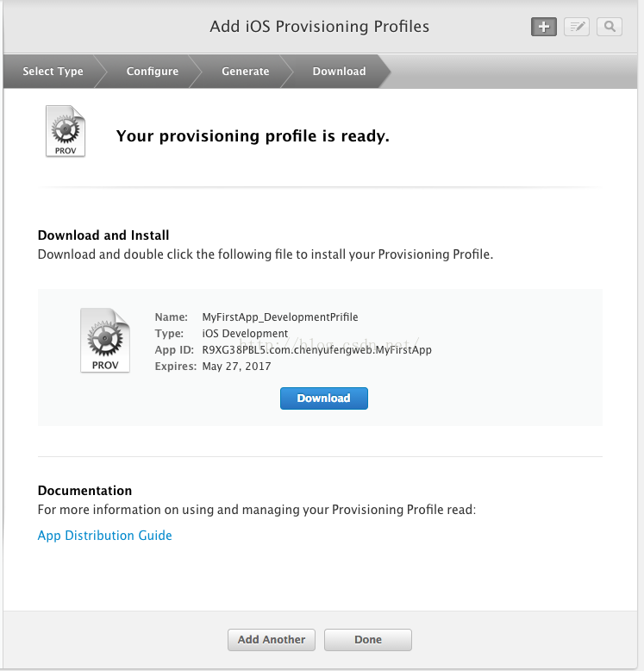Viewport: 644px width, 671px height.
Task: Click the PROV file icon beside the heading
Action: pos(66,132)
